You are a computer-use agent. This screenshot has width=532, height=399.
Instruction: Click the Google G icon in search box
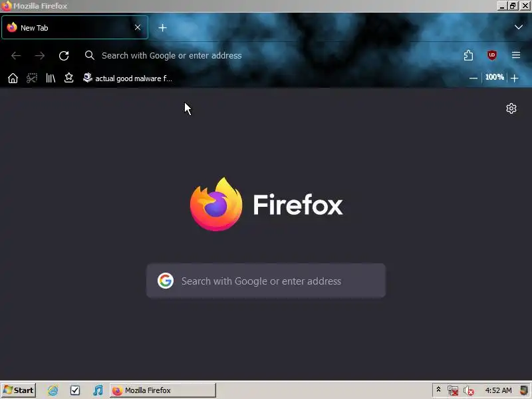166,281
